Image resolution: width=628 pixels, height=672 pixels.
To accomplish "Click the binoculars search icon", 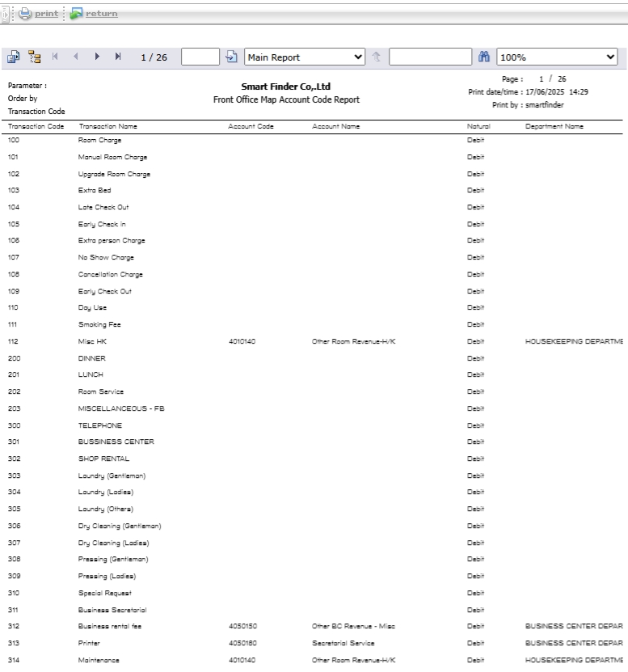I will coord(485,58).
